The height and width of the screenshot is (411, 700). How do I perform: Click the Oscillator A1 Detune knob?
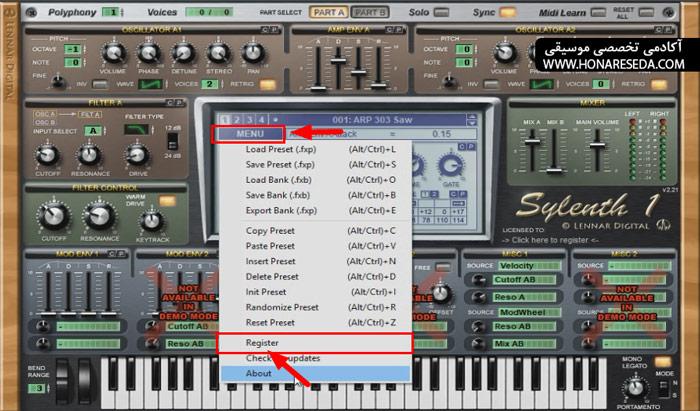[x=183, y=53]
